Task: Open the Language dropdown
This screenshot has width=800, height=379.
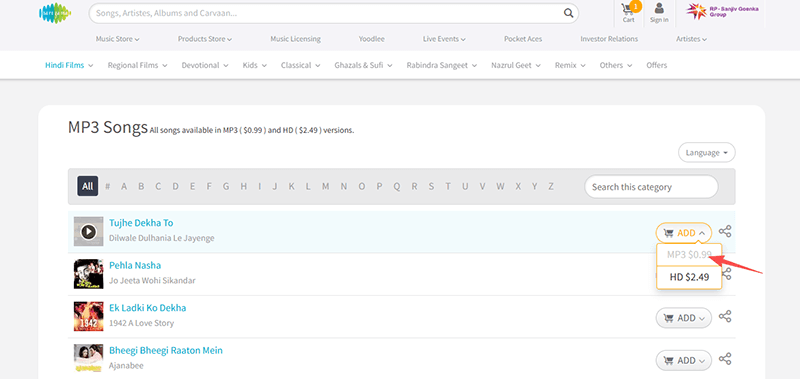Action: pos(707,153)
